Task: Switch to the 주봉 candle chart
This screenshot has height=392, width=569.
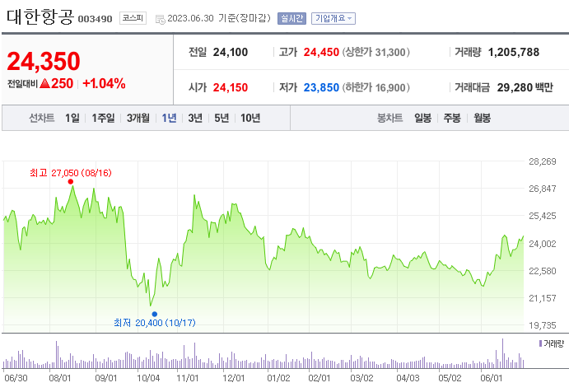Action: coord(452,118)
